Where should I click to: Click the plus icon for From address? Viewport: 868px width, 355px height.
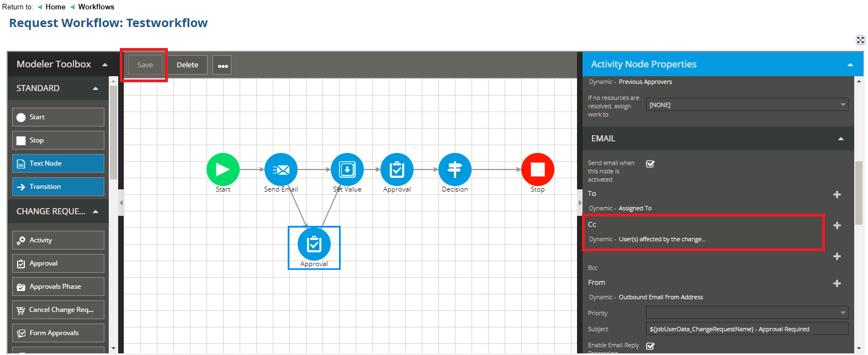pos(837,283)
